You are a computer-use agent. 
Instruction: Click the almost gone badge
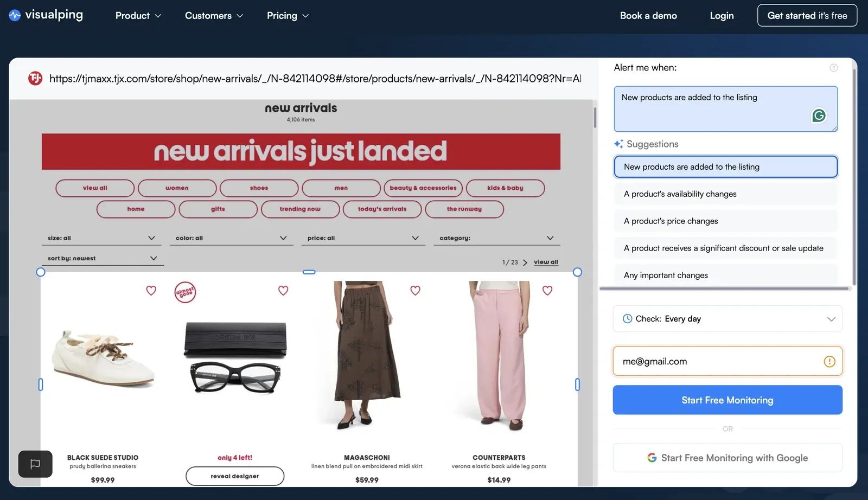[x=185, y=292]
